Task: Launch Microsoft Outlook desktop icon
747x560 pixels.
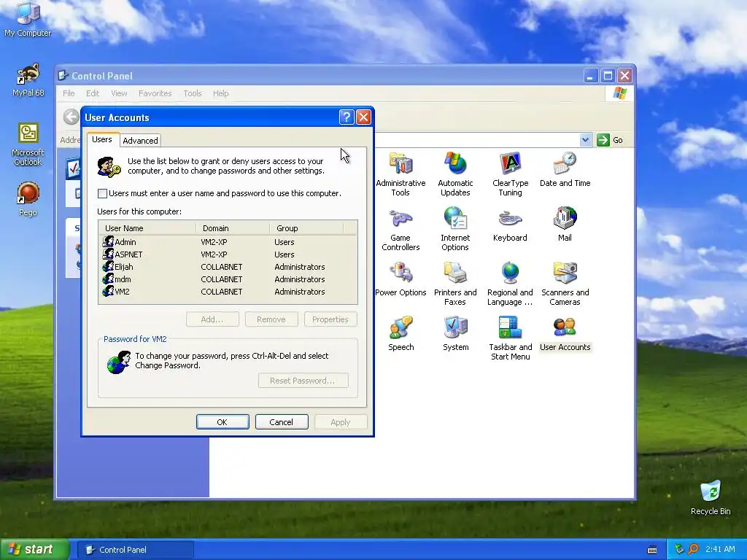Action: coord(28,145)
